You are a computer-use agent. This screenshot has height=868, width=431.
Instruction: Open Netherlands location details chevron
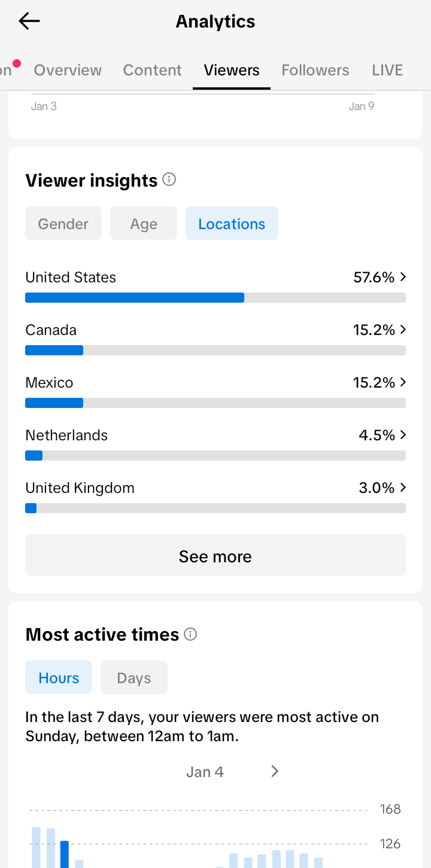[x=403, y=435]
